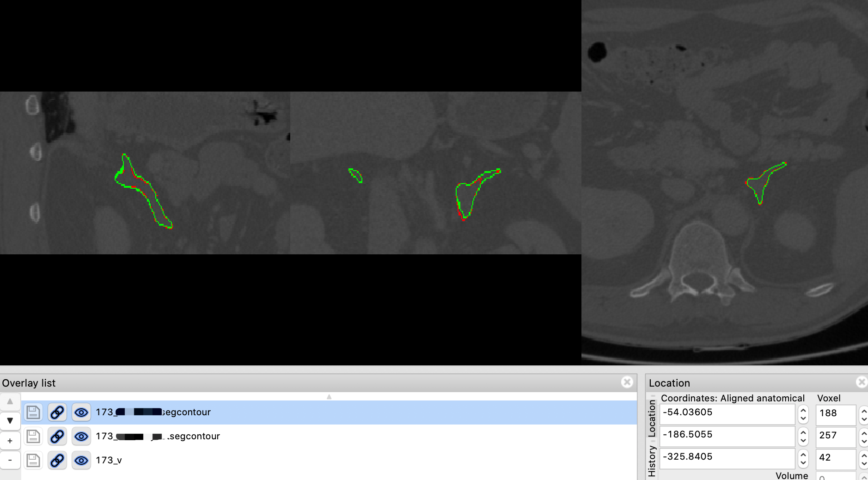Viewport: 868px width, 480px height.
Task: Toggle visibility of the second segcontour overlay
Action: 81,436
